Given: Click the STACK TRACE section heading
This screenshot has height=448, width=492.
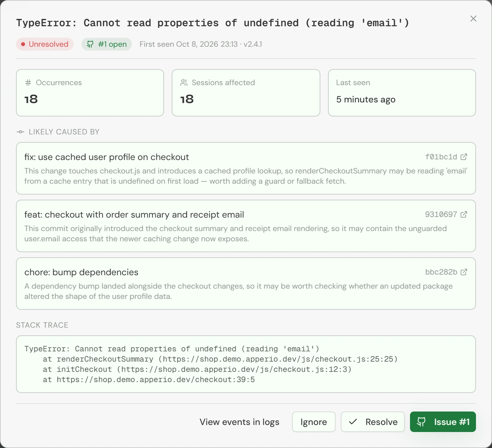Looking at the screenshot, I should [42, 325].
